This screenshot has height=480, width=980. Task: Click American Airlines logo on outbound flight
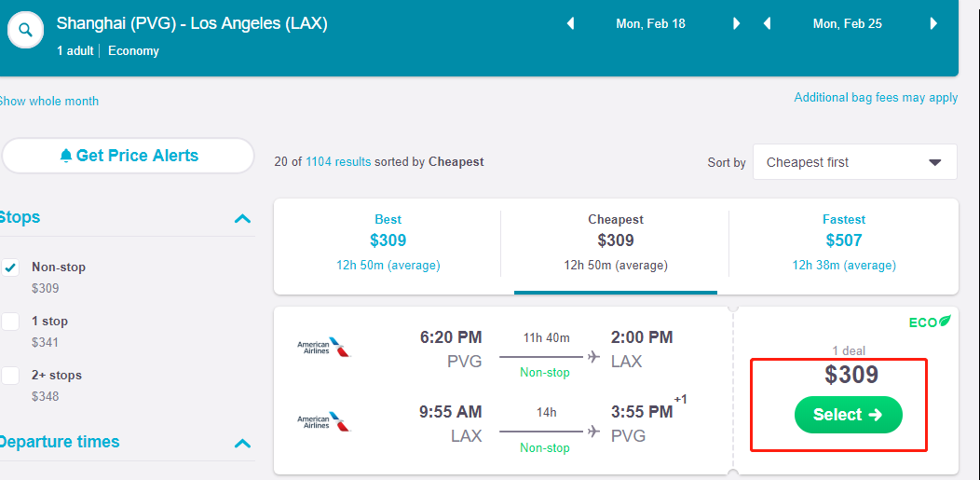tap(323, 349)
